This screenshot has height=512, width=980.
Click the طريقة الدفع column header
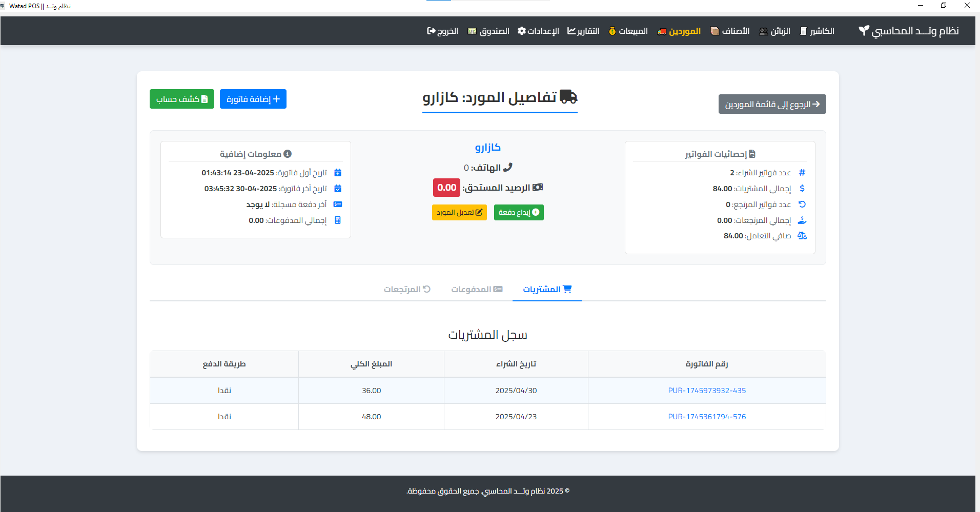(x=224, y=364)
